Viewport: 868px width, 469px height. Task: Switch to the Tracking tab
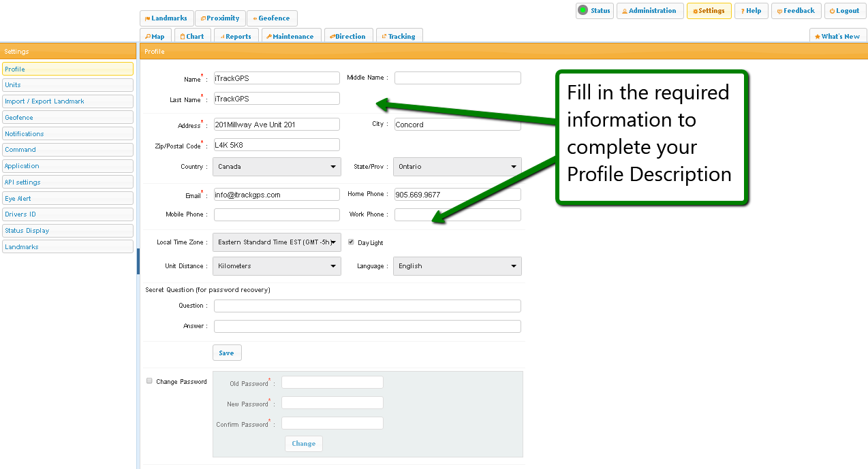tap(399, 37)
